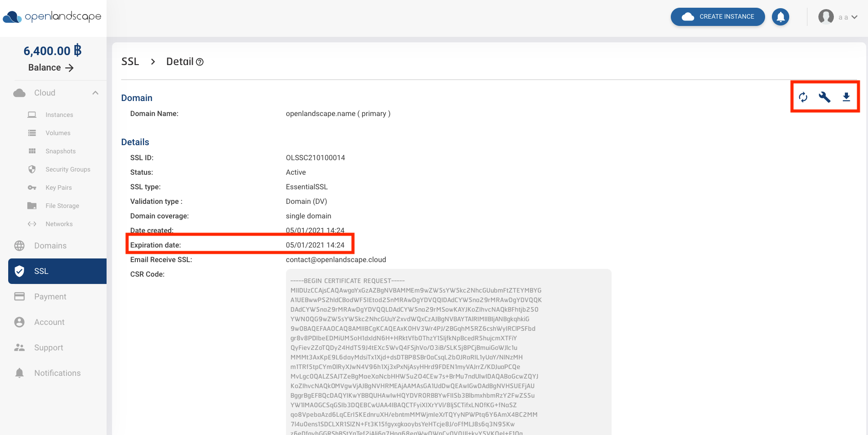Image resolution: width=868 pixels, height=435 pixels.
Task: Download the SSL certificate
Action: (846, 97)
